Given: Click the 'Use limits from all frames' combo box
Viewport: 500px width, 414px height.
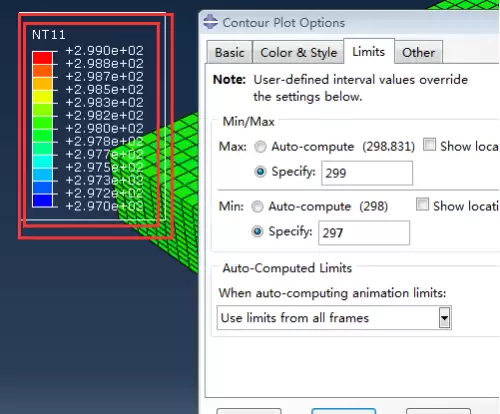Looking at the screenshot, I should click(x=334, y=318).
